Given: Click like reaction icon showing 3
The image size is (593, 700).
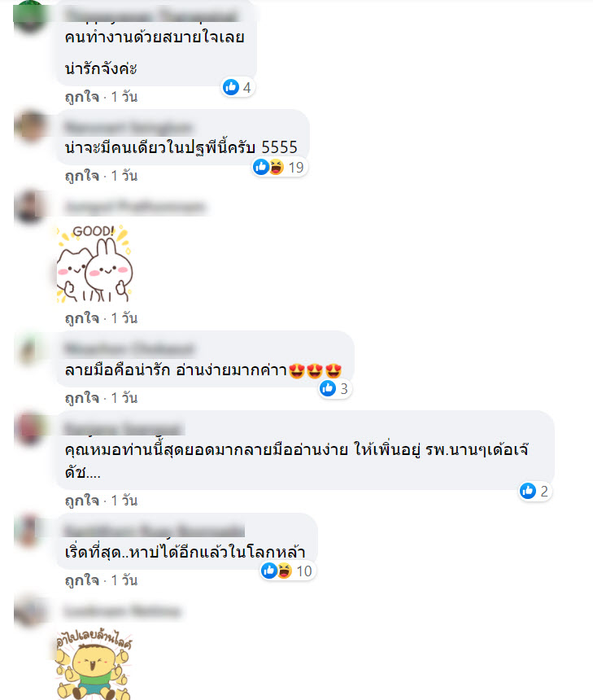Looking at the screenshot, I should click(328, 388).
